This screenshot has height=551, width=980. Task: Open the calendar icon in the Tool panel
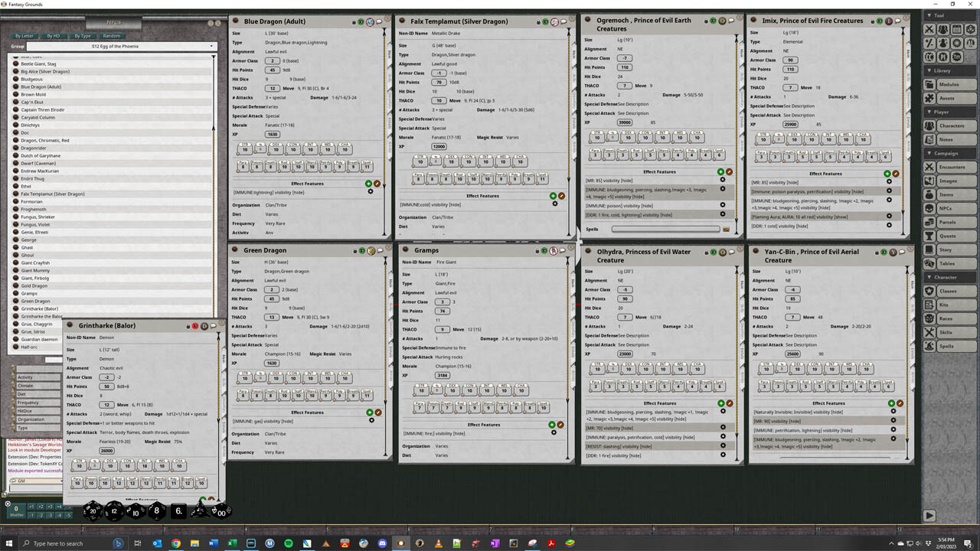[x=957, y=29]
